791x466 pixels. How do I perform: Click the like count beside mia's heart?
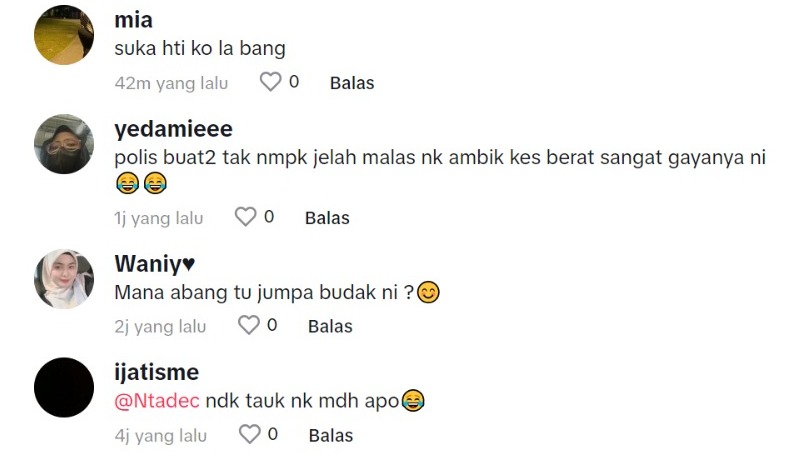tap(294, 82)
